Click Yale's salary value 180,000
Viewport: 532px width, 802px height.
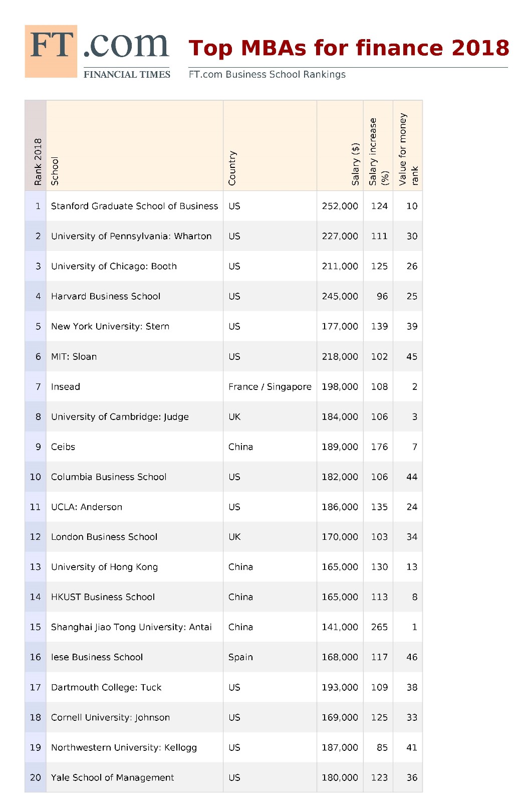pyautogui.click(x=340, y=777)
